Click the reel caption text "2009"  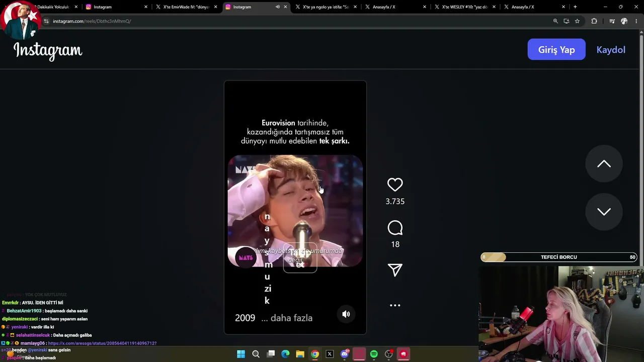[x=245, y=318]
